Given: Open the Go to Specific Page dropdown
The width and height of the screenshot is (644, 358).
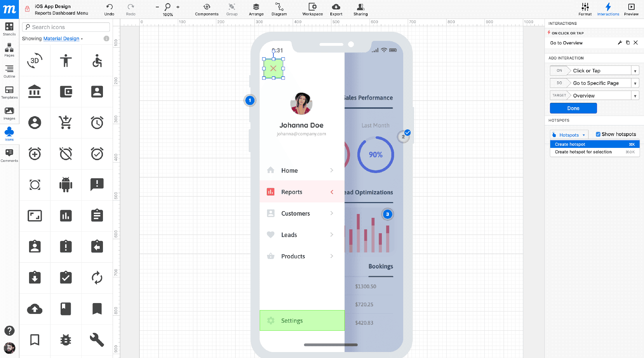Looking at the screenshot, I should click(635, 83).
